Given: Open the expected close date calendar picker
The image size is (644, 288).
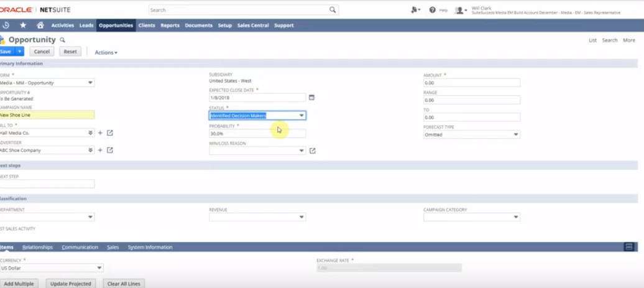Looking at the screenshot, I should 312,98.
